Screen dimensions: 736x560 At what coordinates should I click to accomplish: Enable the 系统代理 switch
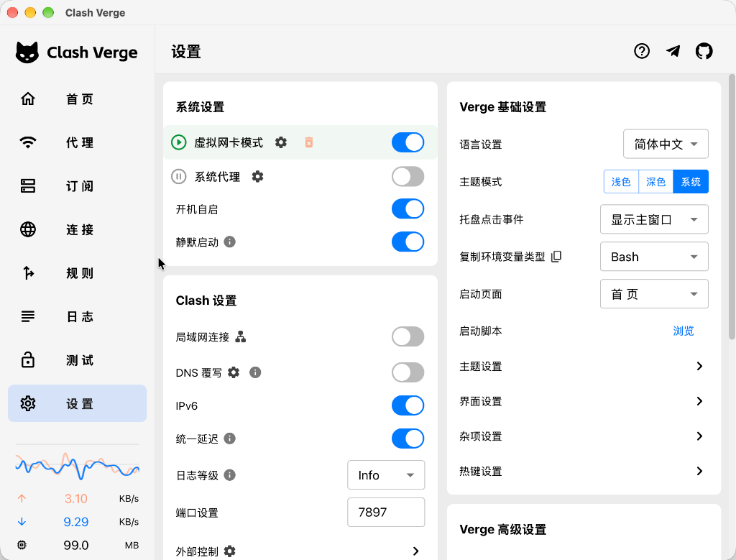(x=408, y=177)
